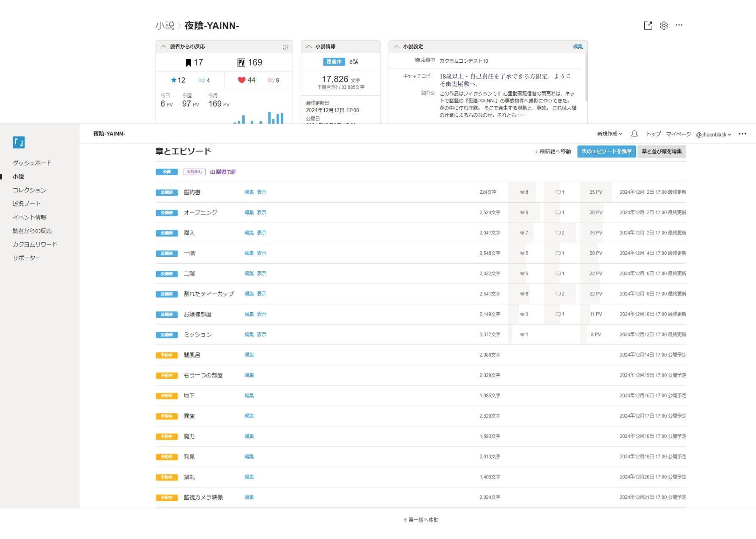Click 編集 link for オープニング episode
This screenshot has height=539, width=756.
click(249, 213)
